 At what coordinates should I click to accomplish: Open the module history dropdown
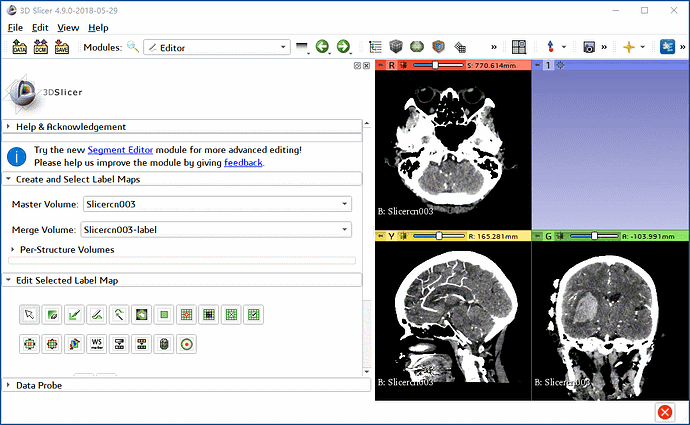302,47
